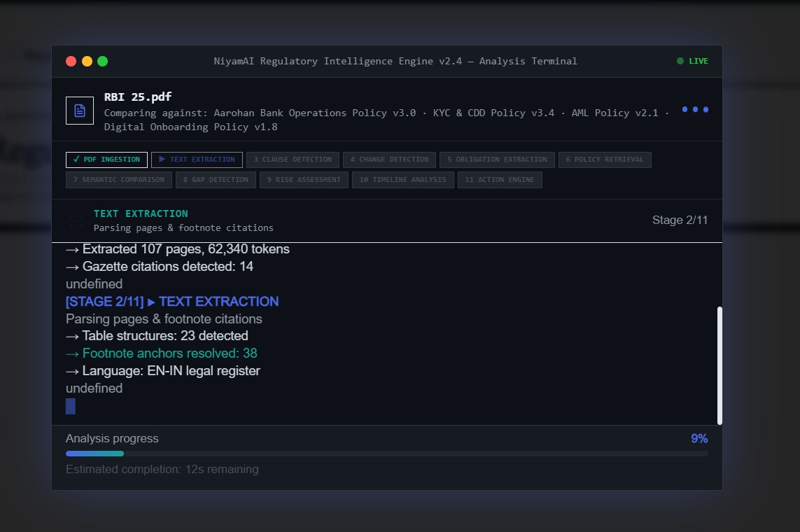Select the 4 CHANGE DETECTION stage

click(x=389, y=160)
